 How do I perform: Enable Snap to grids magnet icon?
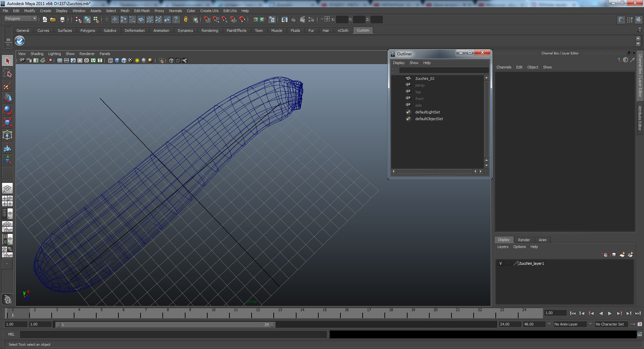click(207, 19)
